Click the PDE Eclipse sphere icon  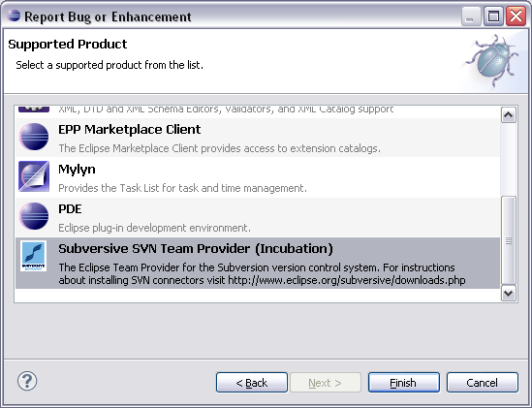tap(34, 216)
